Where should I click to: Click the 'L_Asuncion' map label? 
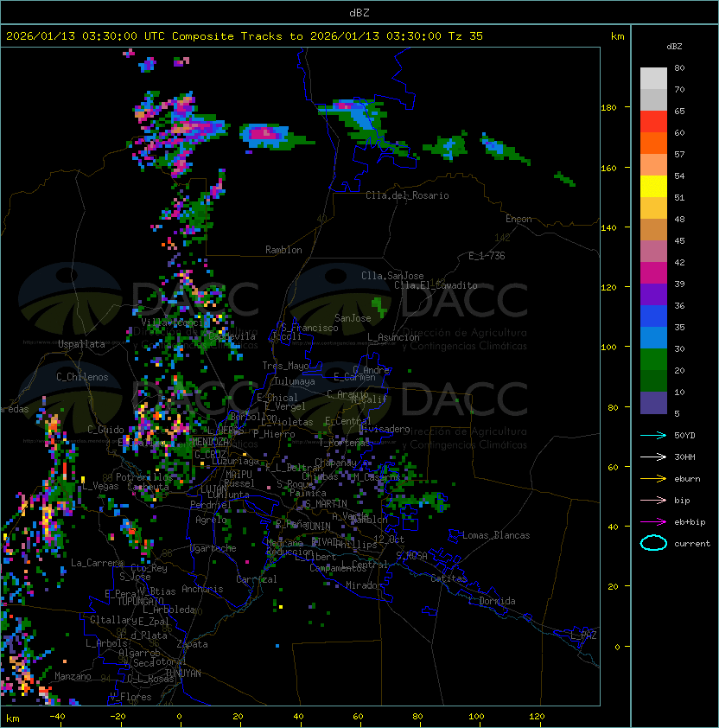click(x=393, y=337)
